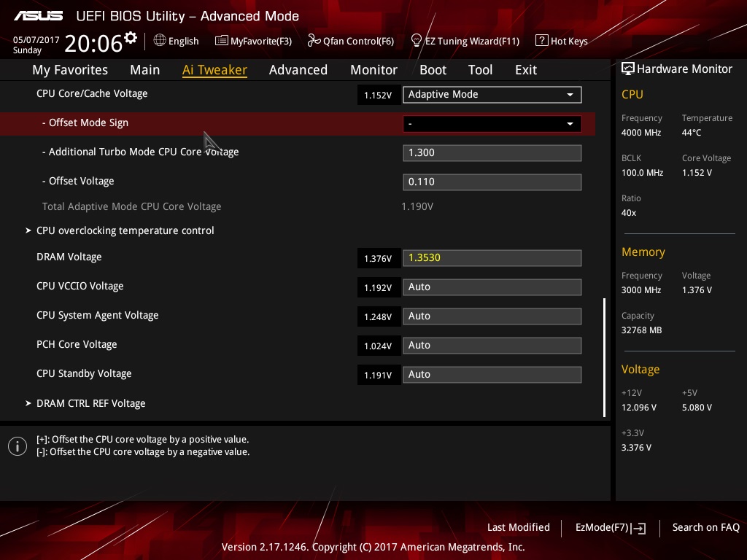Click the +5V 5.080 V reading
The height and width of the screenshot is (560, 747).
tap(697, 408)
